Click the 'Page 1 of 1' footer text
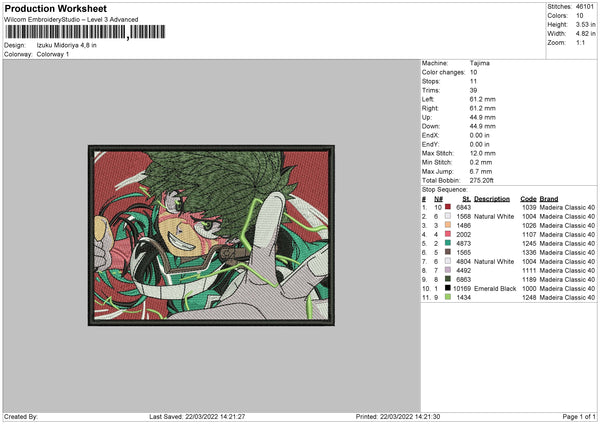 click(579, 416)
